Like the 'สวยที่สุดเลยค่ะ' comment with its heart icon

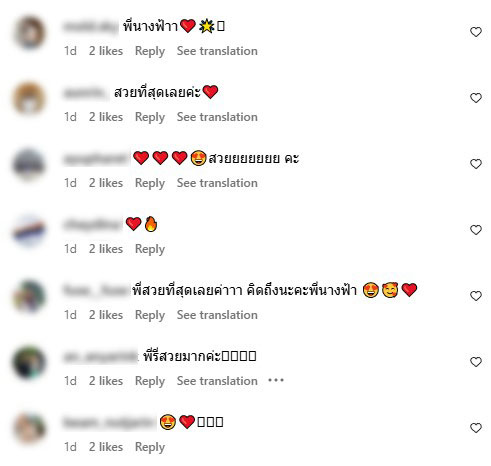pos(476,98)
